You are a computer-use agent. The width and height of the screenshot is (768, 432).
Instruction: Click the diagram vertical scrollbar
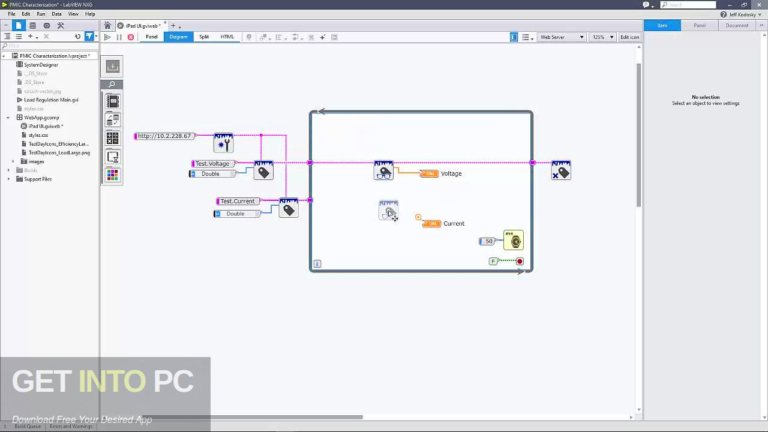(x=639, y=135)
